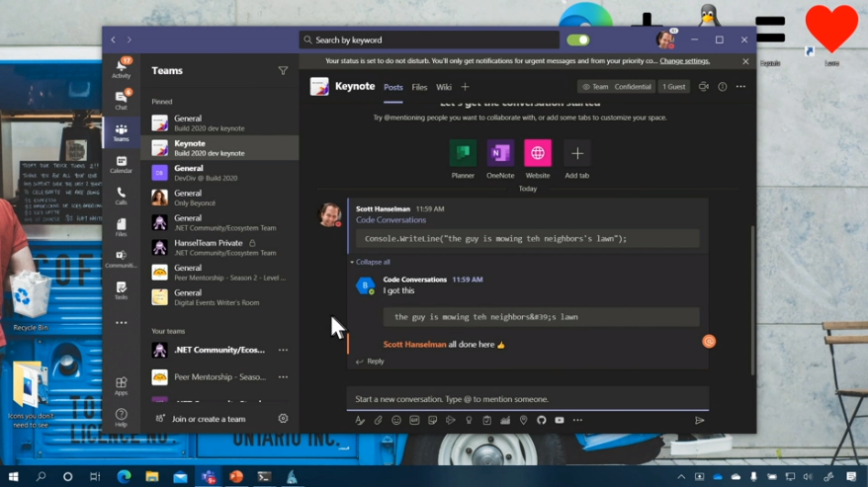Open more options for Peer Mentorship team
The image size is (868, 487).
[283, 377]
